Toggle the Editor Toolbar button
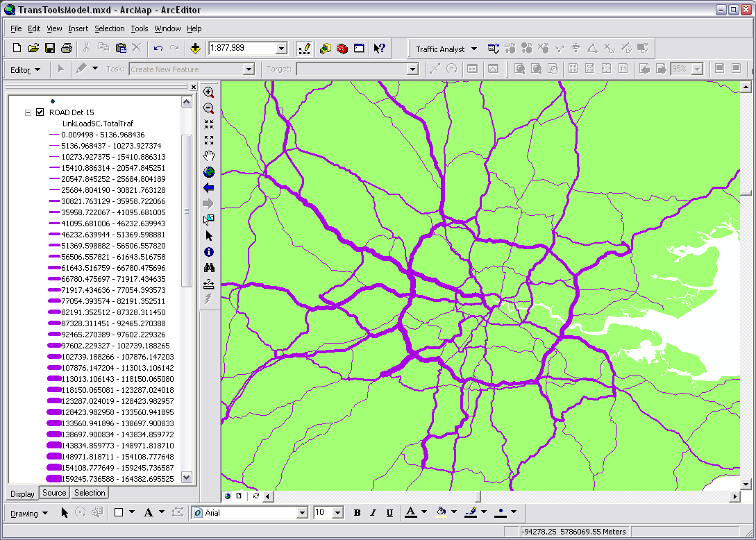The image size is (756, 540). click(x=304, y=48)
